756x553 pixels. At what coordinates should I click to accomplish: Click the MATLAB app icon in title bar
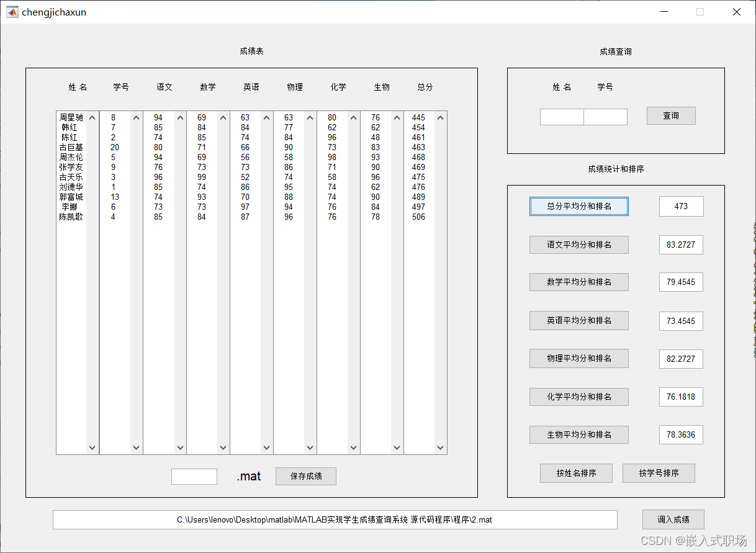pyautogui.click(x=12, y=11)
